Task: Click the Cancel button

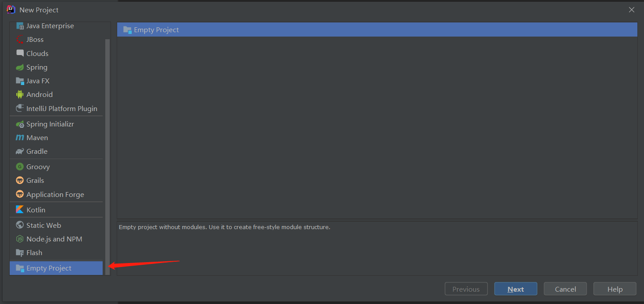Action: [x=565, y=289]
